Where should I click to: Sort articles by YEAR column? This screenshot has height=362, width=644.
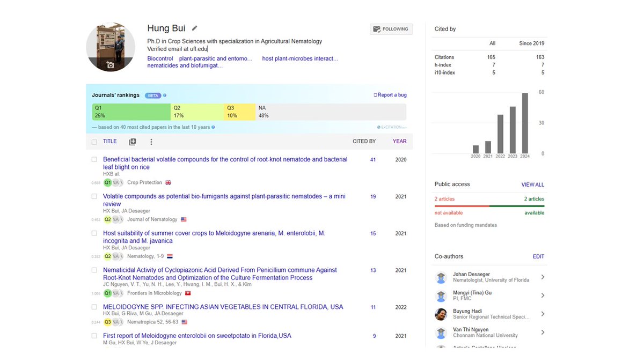pos(399,142)
